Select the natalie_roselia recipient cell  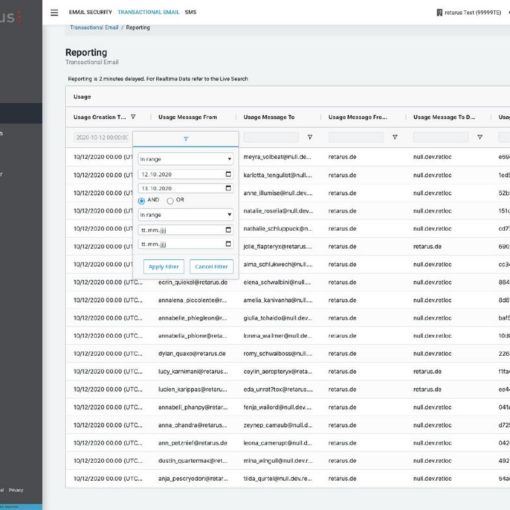278,211
